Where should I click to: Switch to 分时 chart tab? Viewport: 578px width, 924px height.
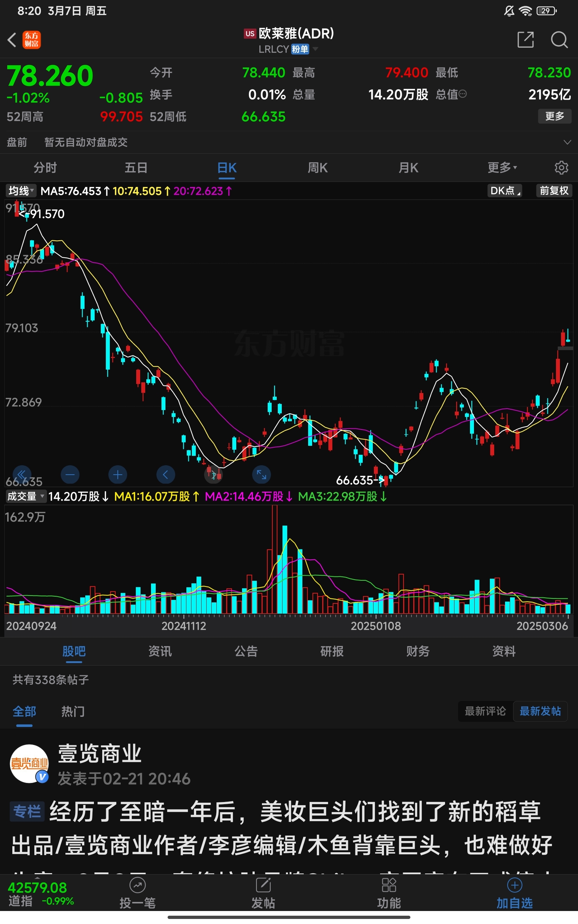(46, 167)
